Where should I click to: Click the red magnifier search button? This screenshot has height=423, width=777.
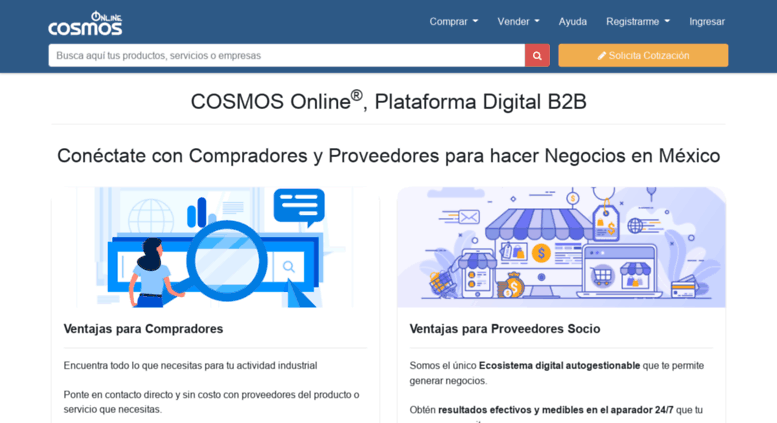pyautogui.click(x=537, y=55)
